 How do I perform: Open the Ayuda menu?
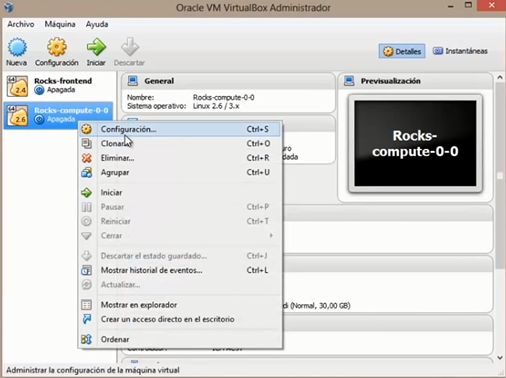(x=97, y=24)
